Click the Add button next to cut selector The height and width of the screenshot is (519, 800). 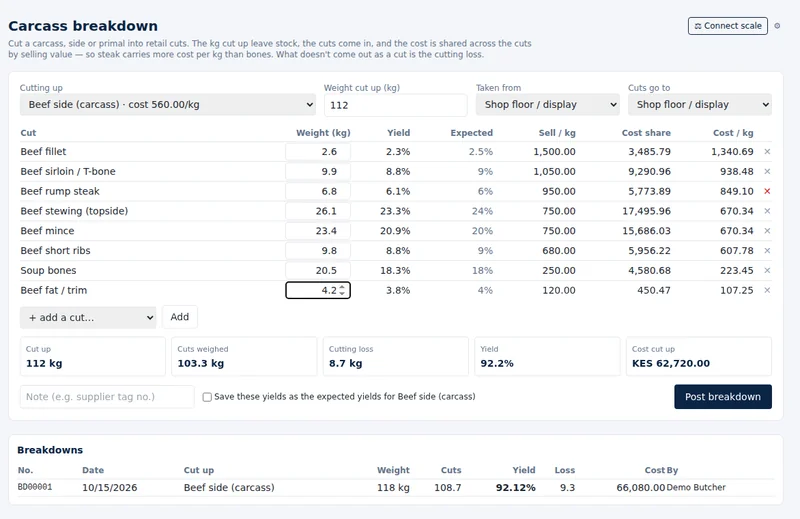180,317
